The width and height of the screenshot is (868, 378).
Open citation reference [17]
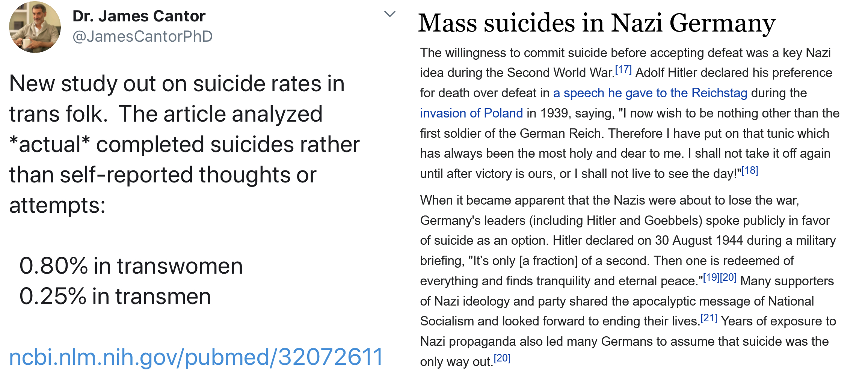click(623, 69)
